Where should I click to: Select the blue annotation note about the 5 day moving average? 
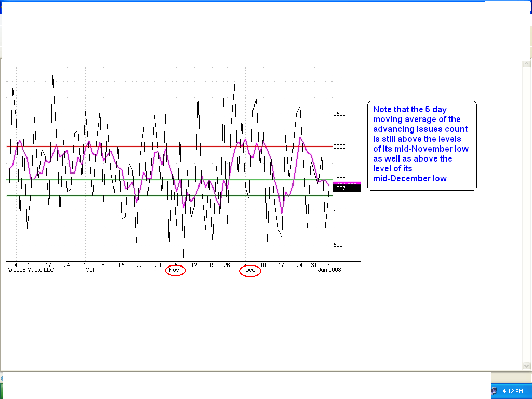422,145
